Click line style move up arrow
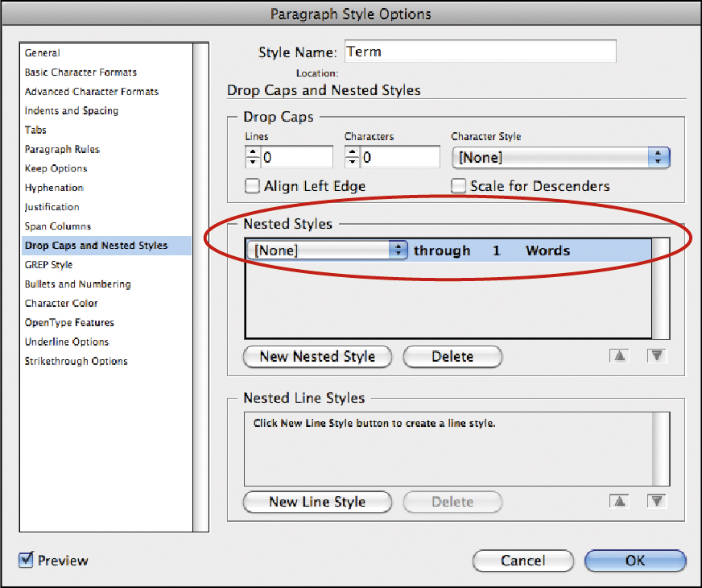 coord(618,501)
